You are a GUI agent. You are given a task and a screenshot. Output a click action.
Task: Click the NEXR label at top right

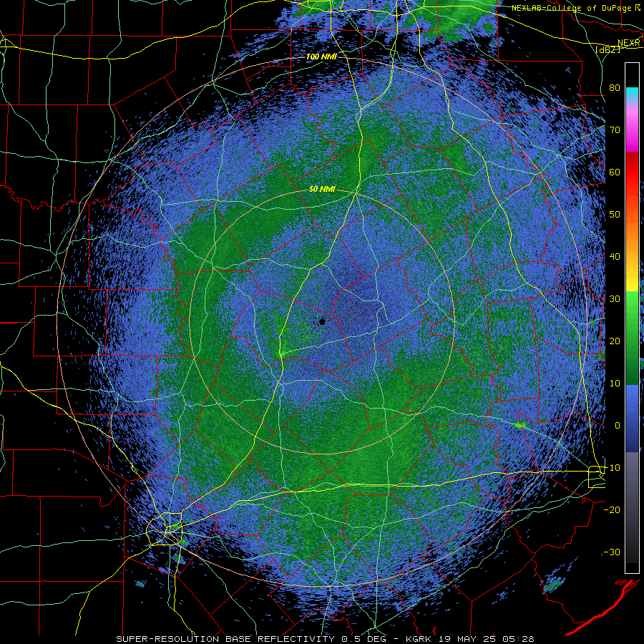click(629, 43)
